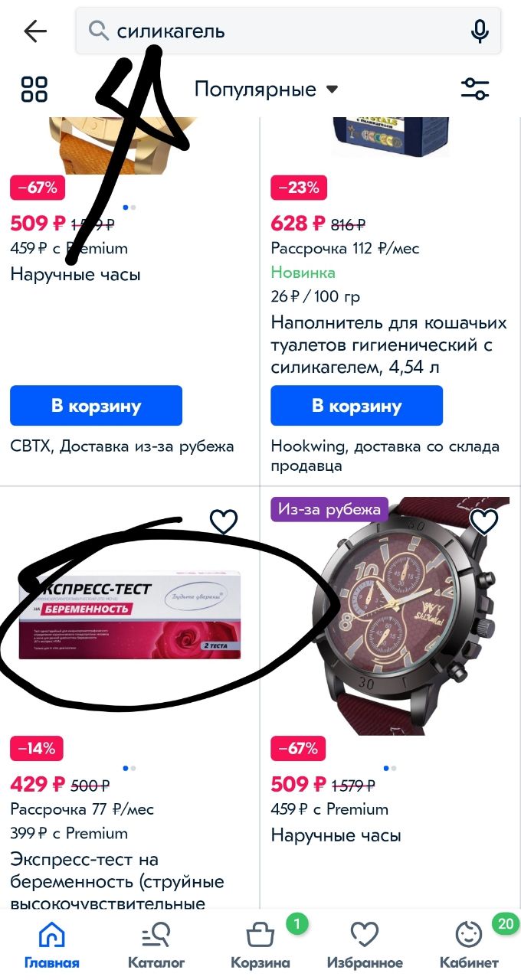
Task: Switch to grid layout view icon
Action: (34, 89)
